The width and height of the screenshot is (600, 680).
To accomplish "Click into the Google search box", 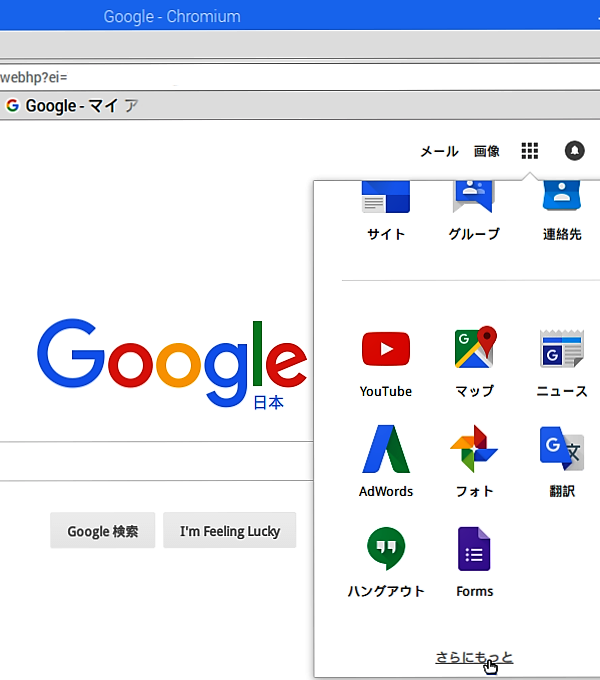I will pyautogui.click(x=156, y=461).
